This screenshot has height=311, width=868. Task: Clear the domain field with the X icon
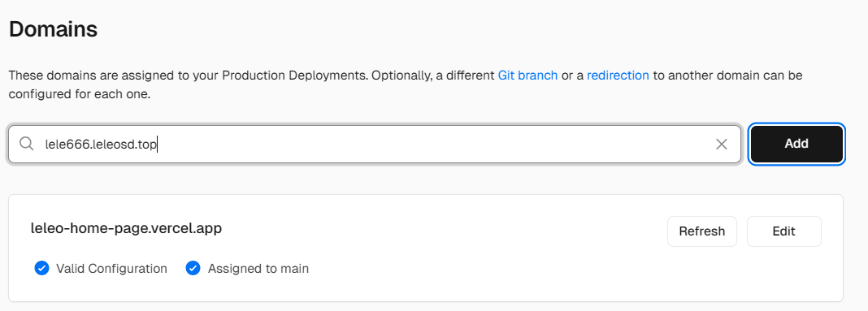click(722, 145)
